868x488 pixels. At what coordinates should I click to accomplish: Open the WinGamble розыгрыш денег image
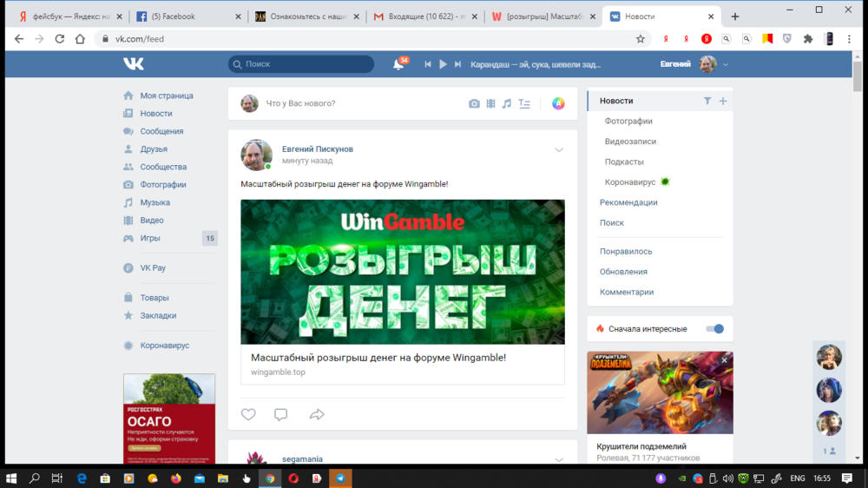pos(403,272)
